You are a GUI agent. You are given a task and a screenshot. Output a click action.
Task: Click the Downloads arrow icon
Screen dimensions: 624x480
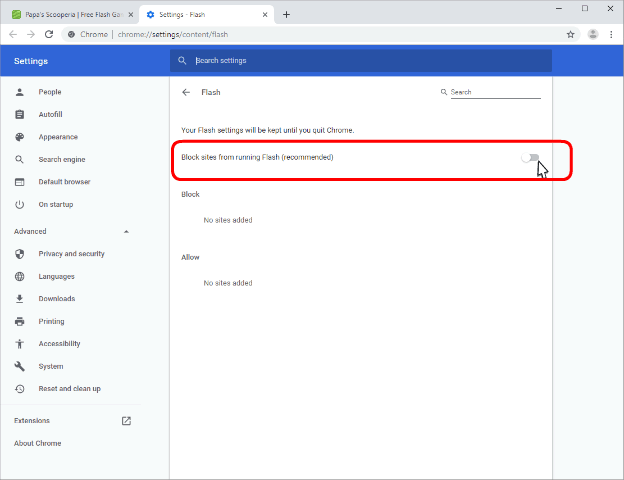point(19,299)
